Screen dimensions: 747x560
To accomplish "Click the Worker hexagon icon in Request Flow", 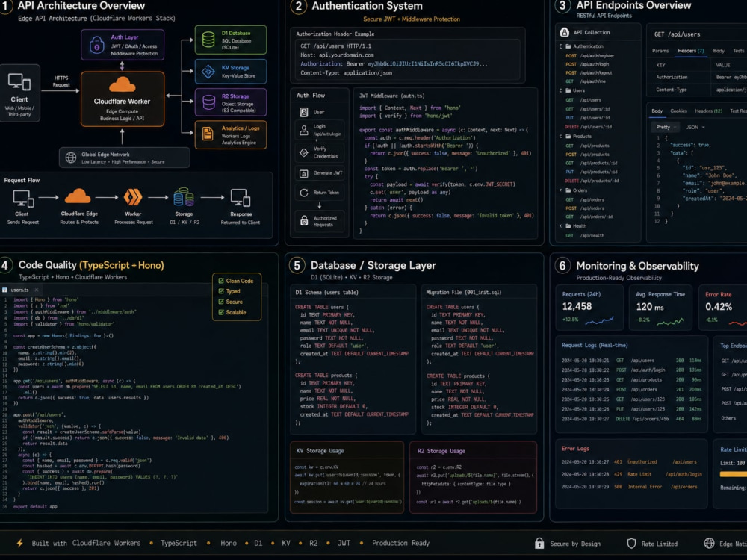I will [133, 197].
